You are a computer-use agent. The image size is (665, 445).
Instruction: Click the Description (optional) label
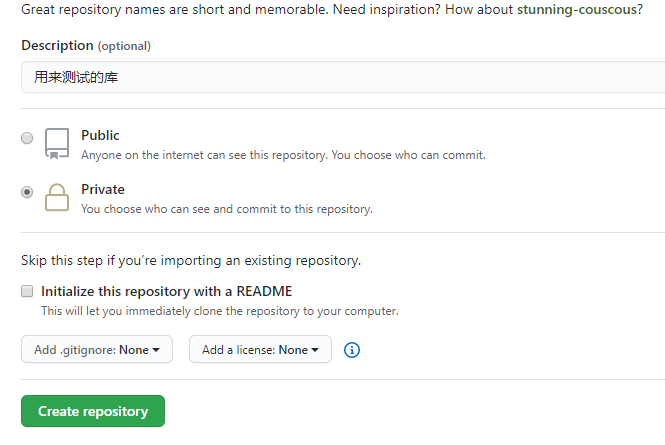[86, 45]
